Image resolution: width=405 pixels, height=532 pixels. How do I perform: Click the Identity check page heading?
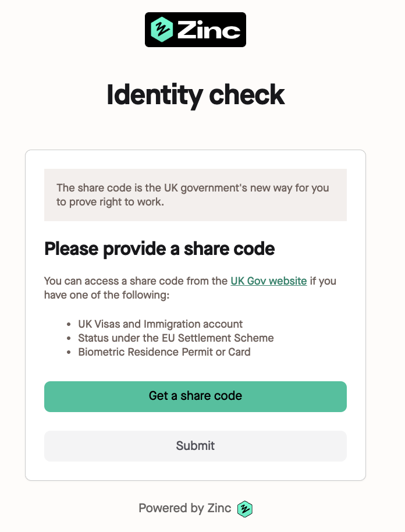click(x=196, y=95)
